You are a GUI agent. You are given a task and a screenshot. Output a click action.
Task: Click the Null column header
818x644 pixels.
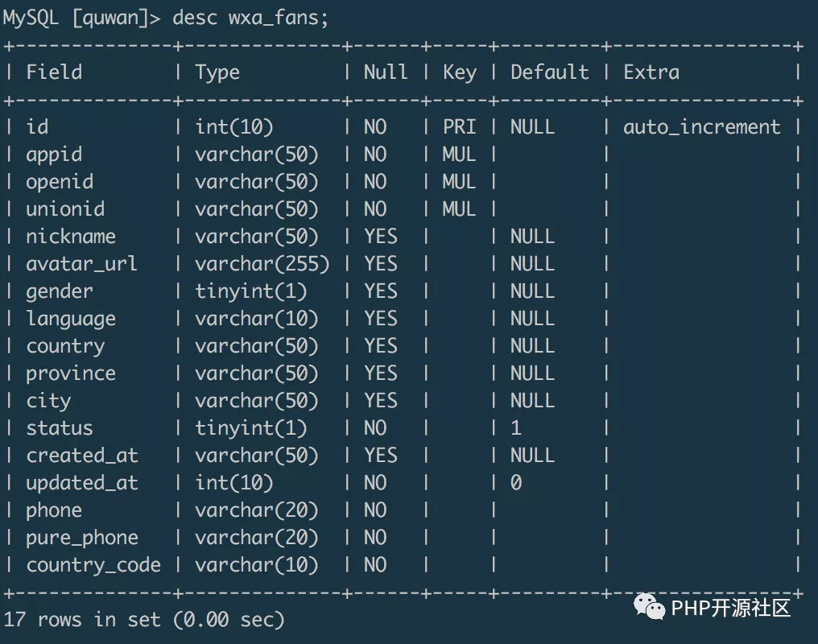386,72
